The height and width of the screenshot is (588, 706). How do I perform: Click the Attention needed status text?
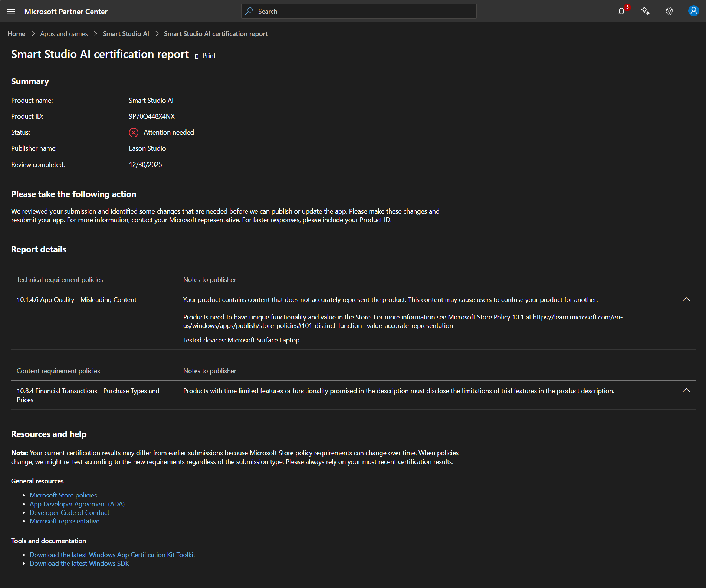(x=169, y=132)
